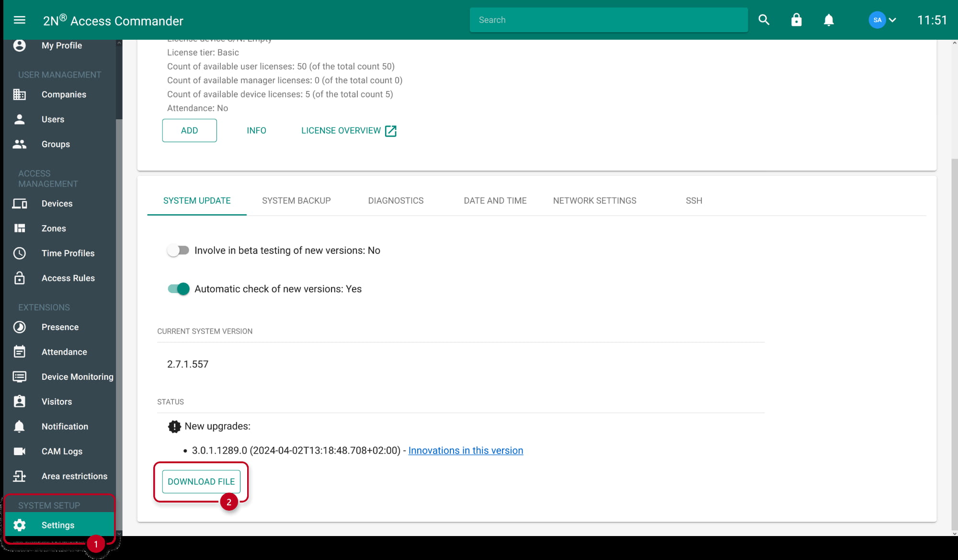Click the Access Rules padlock icon
Image resolution: width=958 pixels, height=560 pixels.
(20, 278)
